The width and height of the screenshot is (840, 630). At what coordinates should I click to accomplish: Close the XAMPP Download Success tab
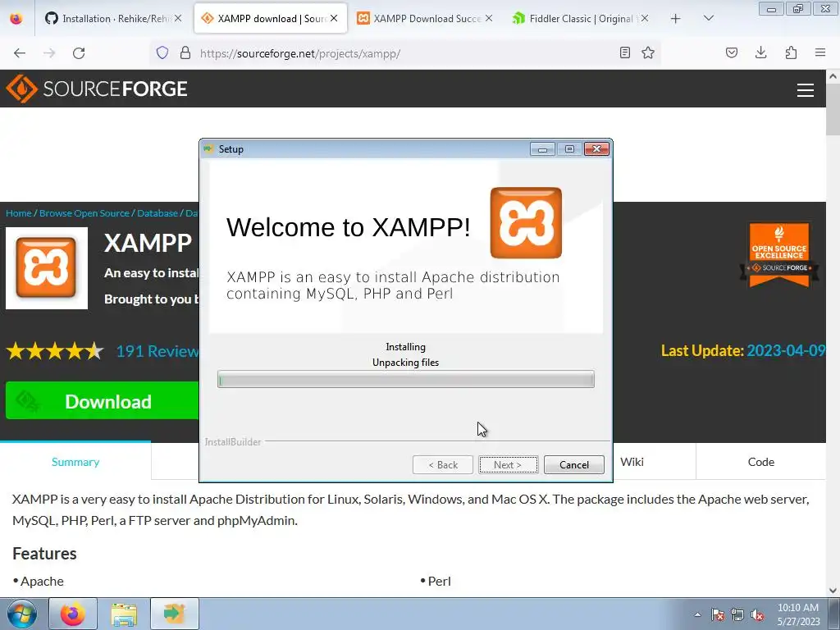click(x=489, y=18)
